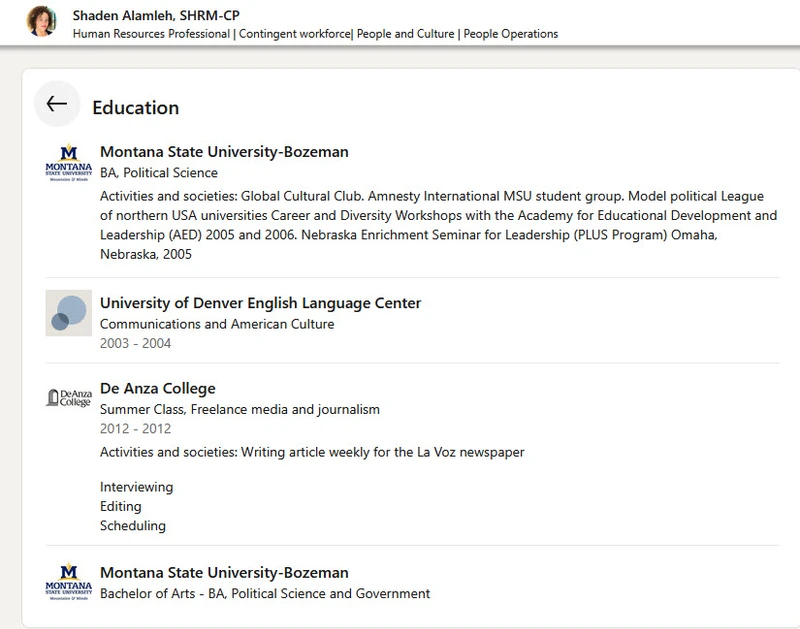Click the dates '2003 - 2004'
Image resolution: width=800 pixels, height=629 pixels.
pos(135,343)
